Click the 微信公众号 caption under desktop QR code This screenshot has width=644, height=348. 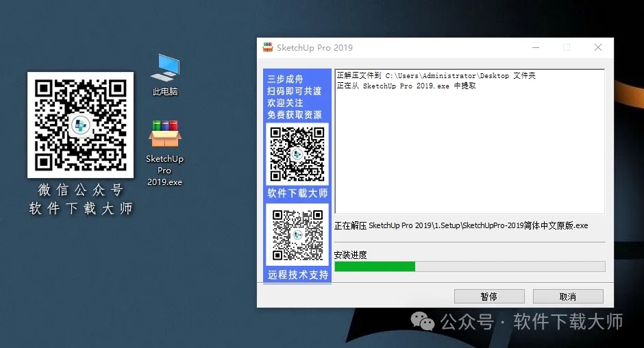pos(80,190)
